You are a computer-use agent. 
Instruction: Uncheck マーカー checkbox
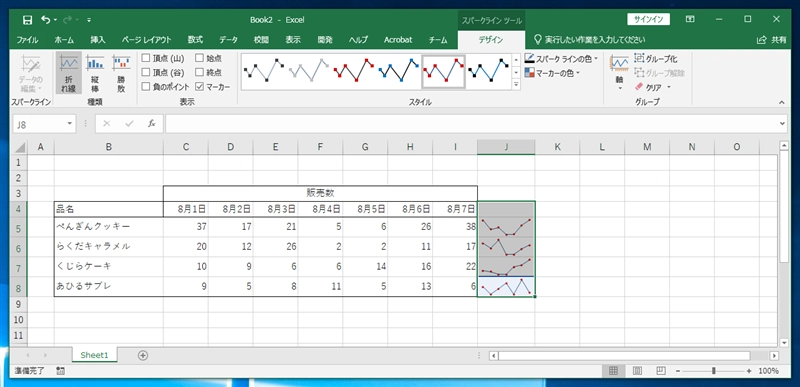pos(199,87)
